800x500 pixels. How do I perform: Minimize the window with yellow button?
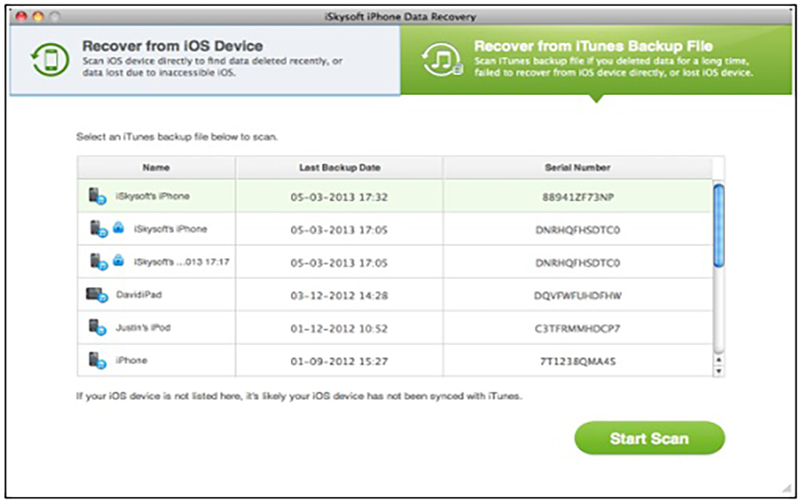[x=38, y=17]
